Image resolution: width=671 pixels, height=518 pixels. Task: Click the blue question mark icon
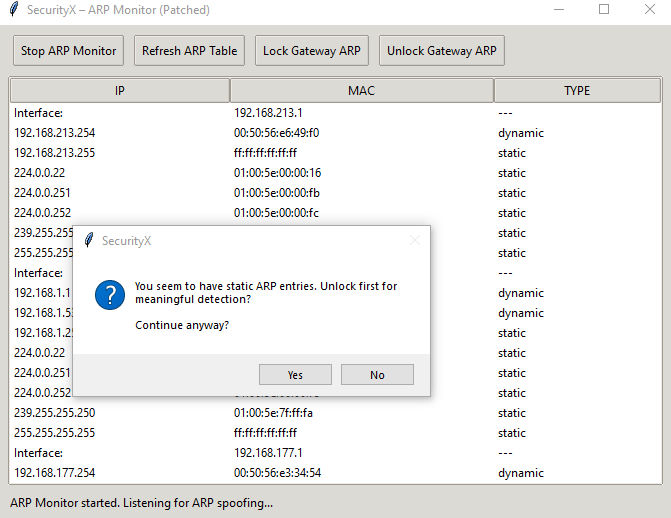pos(109,296)
